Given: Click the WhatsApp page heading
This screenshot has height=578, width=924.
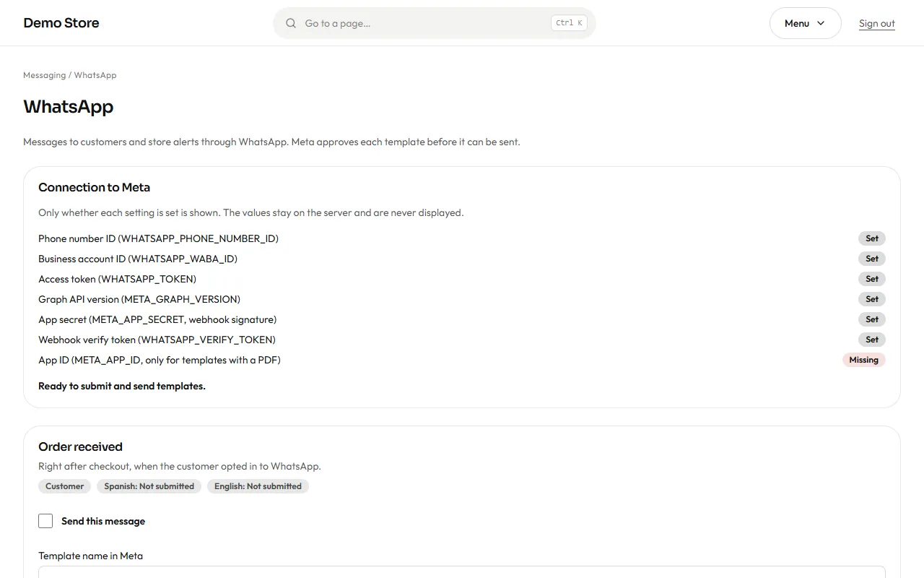Looking at the screenshot, I should 69,106.
